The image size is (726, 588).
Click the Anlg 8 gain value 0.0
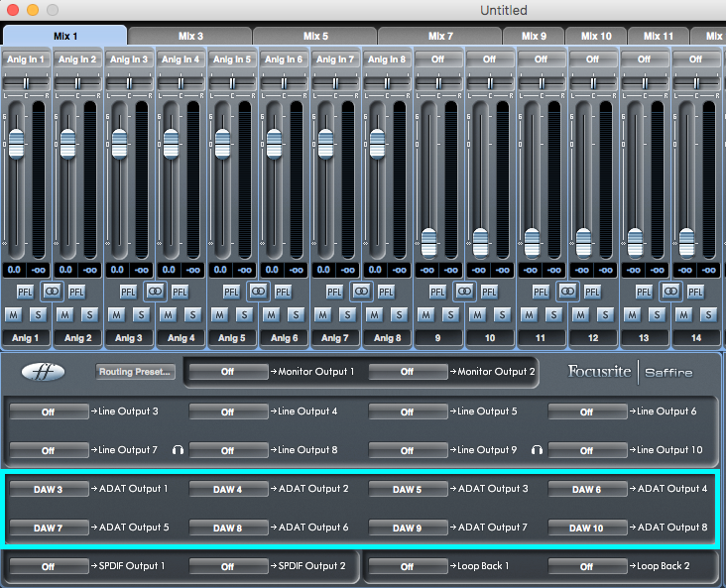[375, 270]
